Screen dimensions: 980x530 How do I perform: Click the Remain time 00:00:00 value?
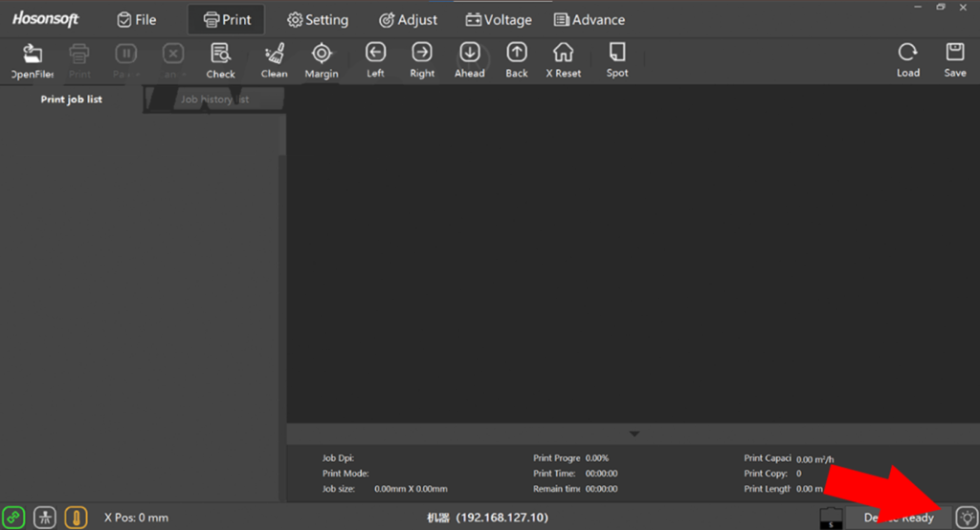pos(601,489)
